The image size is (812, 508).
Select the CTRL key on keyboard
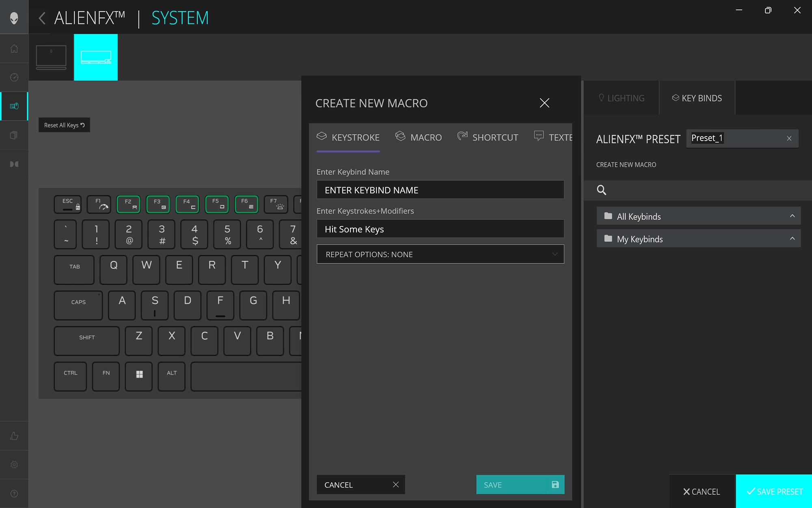click(70, 376)
